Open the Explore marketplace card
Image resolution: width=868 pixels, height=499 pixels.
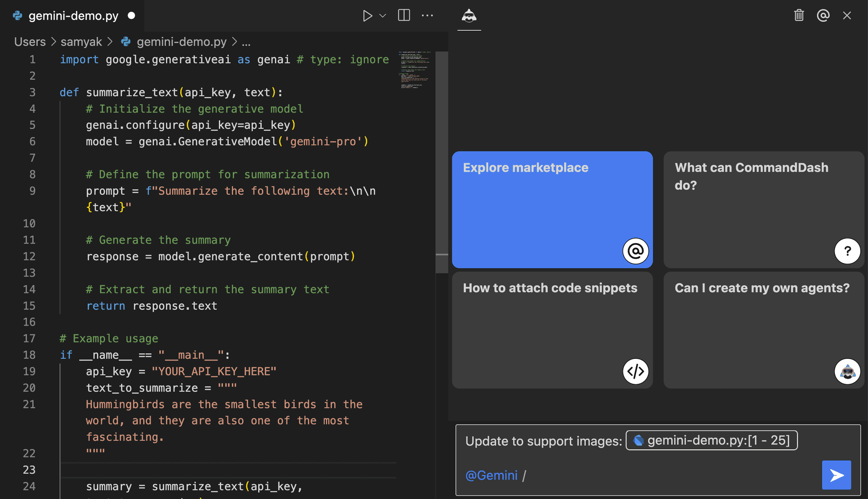click(x=552, y=210)
